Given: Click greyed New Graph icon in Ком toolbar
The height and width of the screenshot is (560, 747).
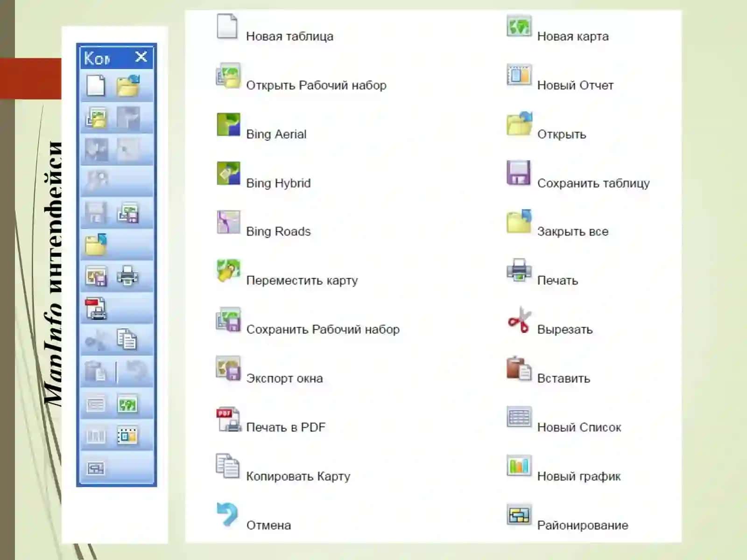Looking at the screenshot, I should pyautogui.click(x=96, y=436).
